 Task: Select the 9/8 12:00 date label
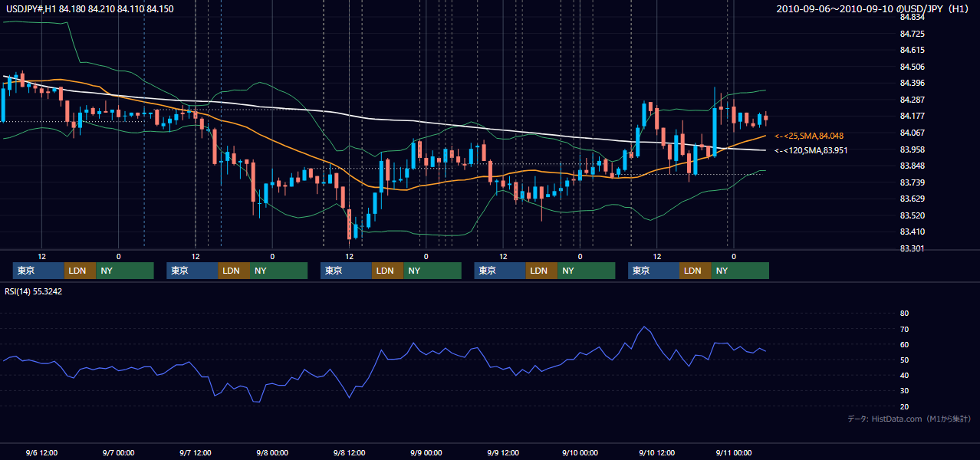click(x=349, y=452)
